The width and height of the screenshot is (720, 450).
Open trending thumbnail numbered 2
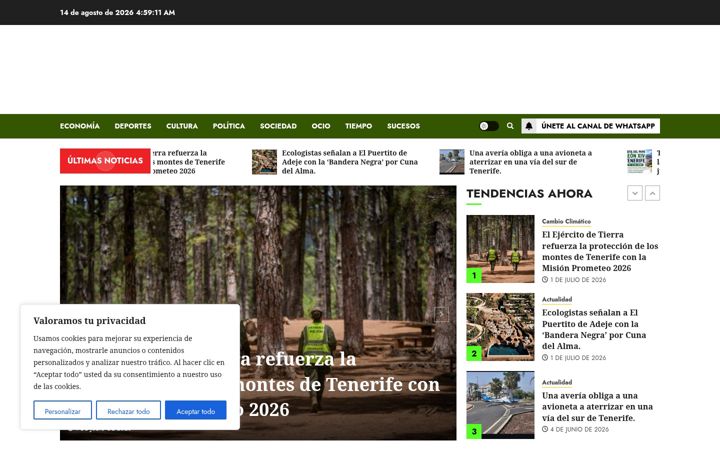pos(500,327)
